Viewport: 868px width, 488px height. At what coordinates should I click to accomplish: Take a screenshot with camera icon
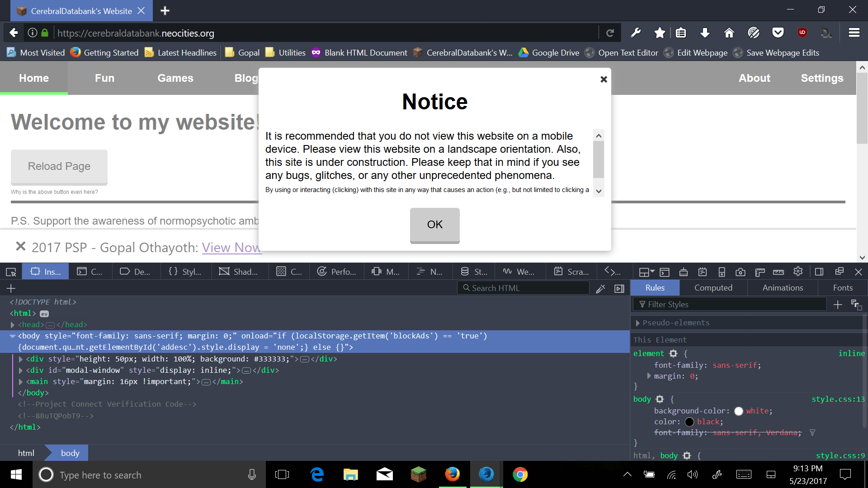pyautogui.click(x=741, y=272)
